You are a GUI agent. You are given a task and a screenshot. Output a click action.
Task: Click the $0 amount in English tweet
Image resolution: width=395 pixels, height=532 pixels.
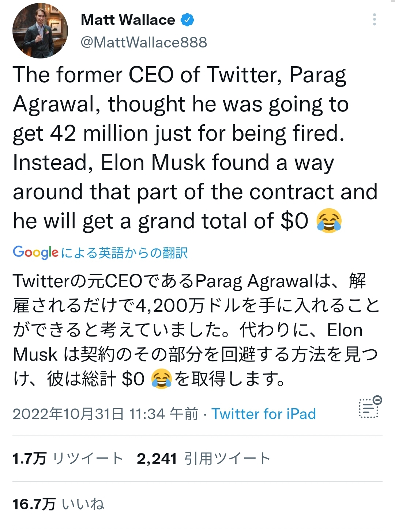294,221
